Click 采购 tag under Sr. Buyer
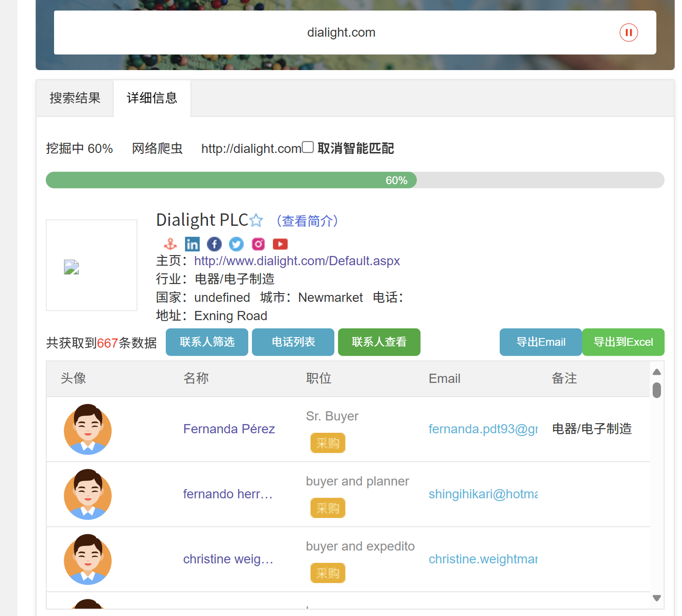The height and width of the screenshot is (616, 682). (x=328, y=443)
